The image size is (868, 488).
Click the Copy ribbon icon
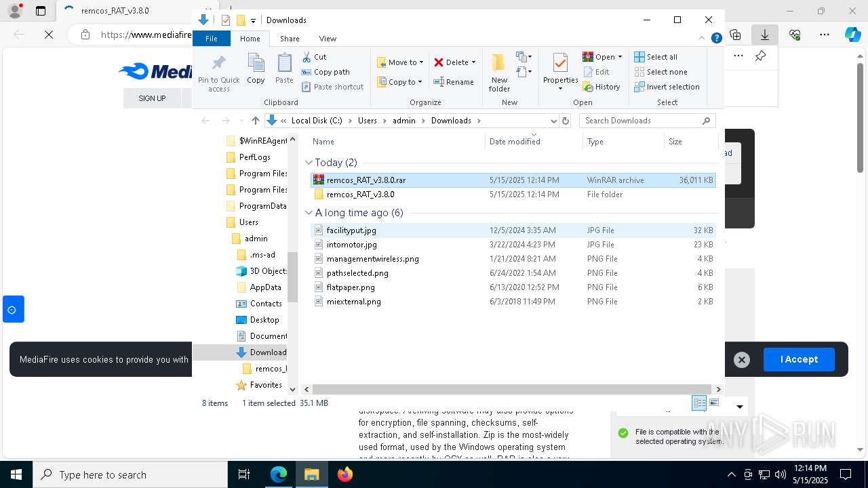(256, 68)
